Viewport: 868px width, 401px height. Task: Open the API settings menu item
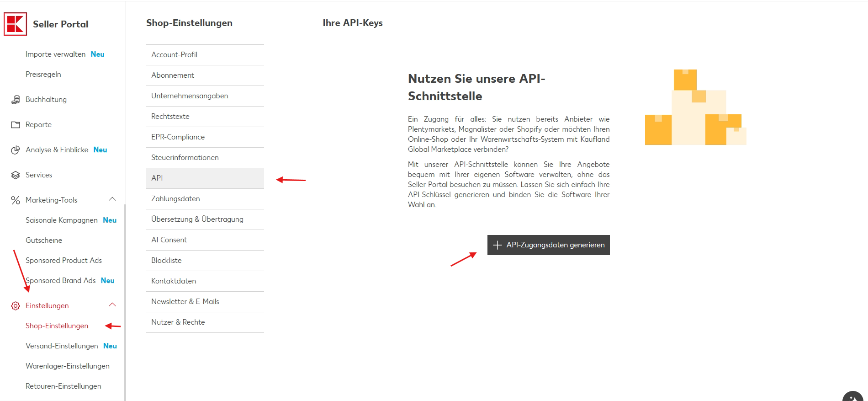pyautogui.click(x=205, y=178)
